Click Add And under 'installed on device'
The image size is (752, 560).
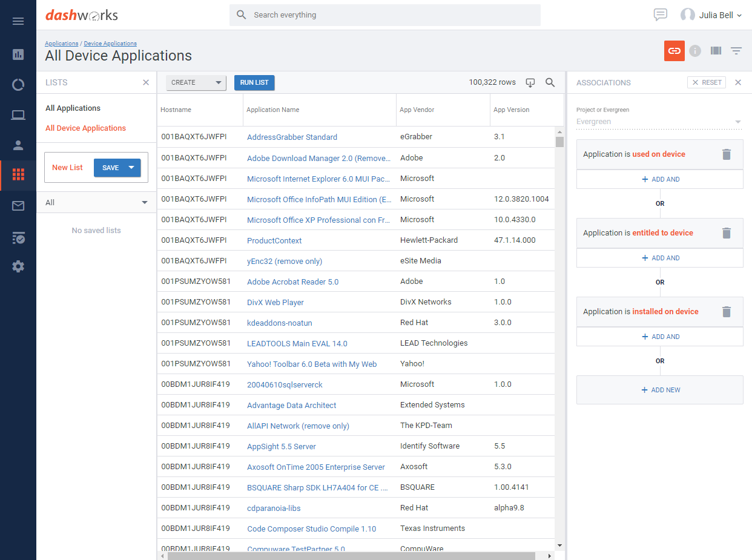pyautogui.click(x=660, y=337)
